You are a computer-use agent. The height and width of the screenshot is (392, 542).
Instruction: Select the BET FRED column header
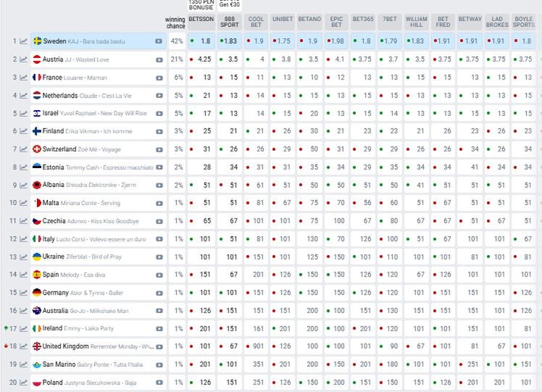[443, 22]
